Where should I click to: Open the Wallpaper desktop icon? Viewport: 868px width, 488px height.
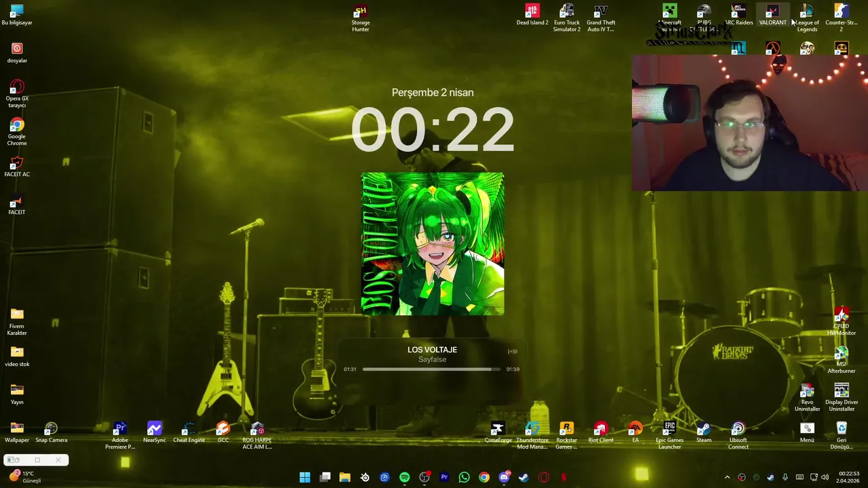[17, 432]
